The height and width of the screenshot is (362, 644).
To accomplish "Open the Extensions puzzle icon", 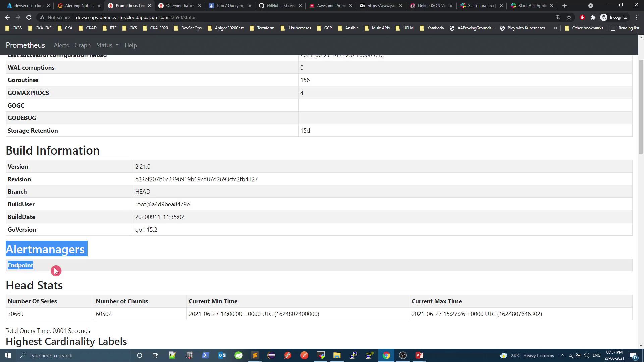I will click(593, 17).
